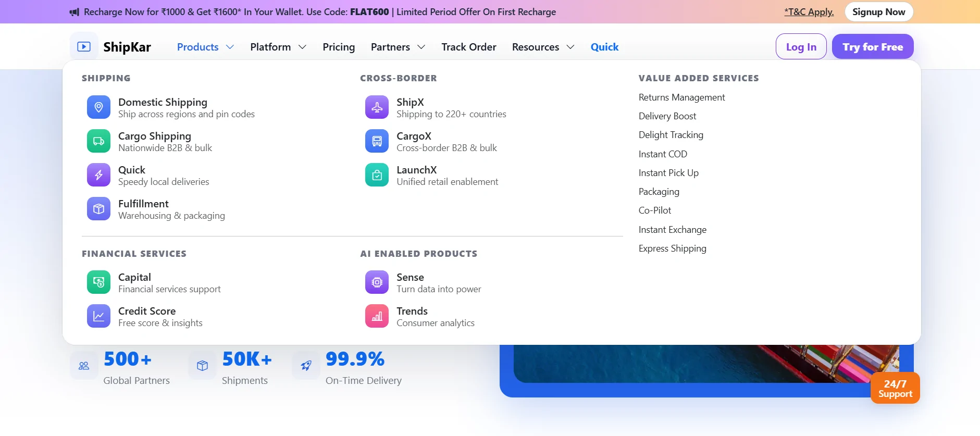Open the Fulfillment box icon
The image size is (980, 436).
click(98, 209)
